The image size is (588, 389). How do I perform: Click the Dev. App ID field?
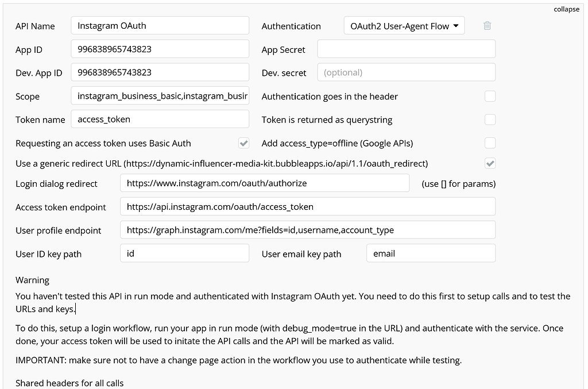point(161,72)
